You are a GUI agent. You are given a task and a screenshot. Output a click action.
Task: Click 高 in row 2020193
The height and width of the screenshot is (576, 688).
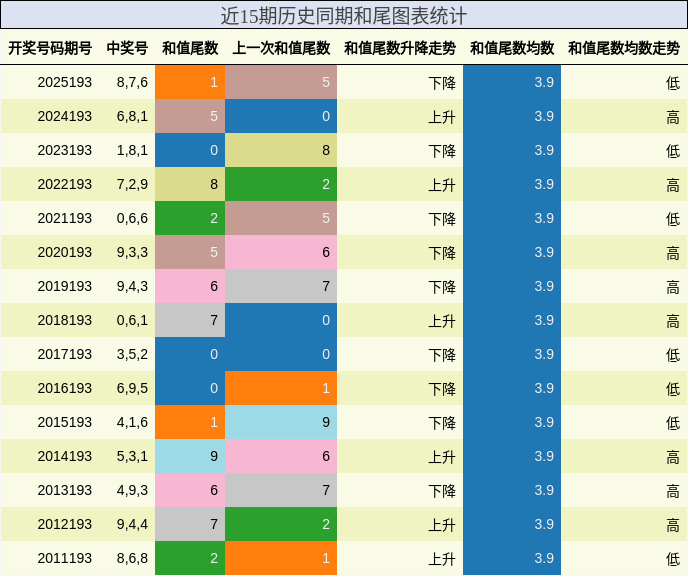click(673, 253)
